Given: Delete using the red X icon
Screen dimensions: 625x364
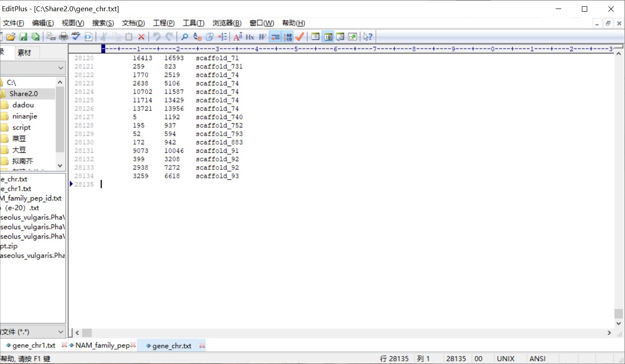Looking at the screenshot, I should tap(141, 37).
